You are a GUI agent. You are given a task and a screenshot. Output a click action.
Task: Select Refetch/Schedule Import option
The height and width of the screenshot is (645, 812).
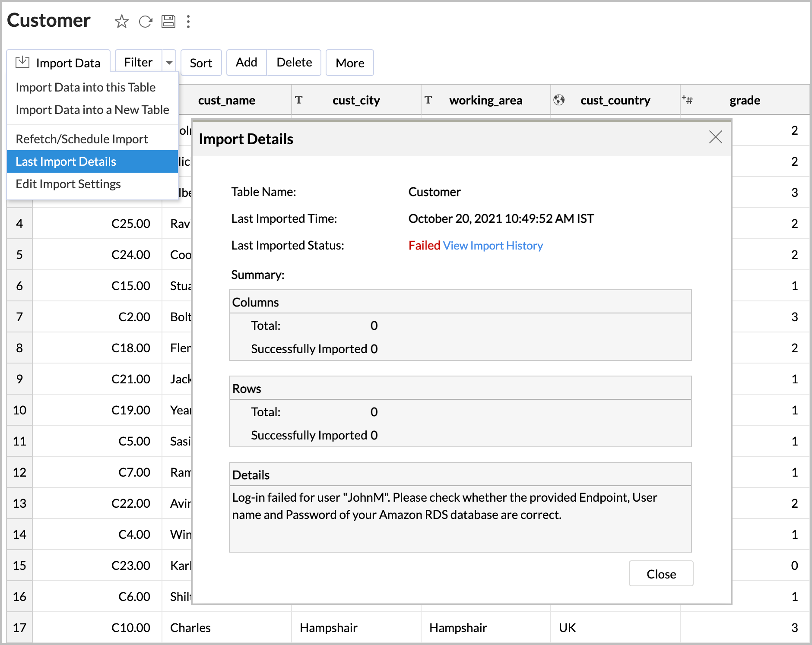(82, 139)
